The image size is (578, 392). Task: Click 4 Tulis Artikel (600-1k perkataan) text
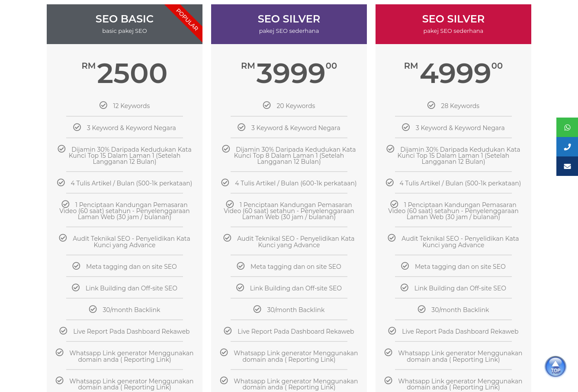point(296,183)
